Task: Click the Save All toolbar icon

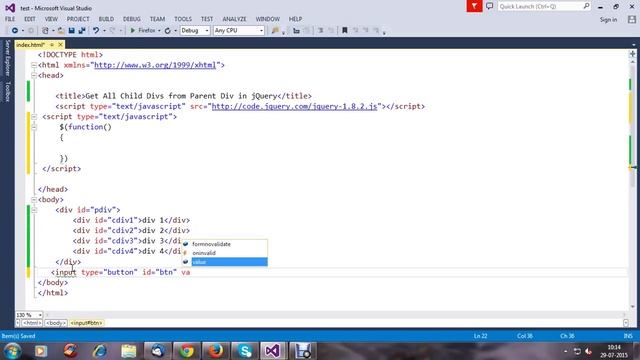Action: (x=82, y=31)
